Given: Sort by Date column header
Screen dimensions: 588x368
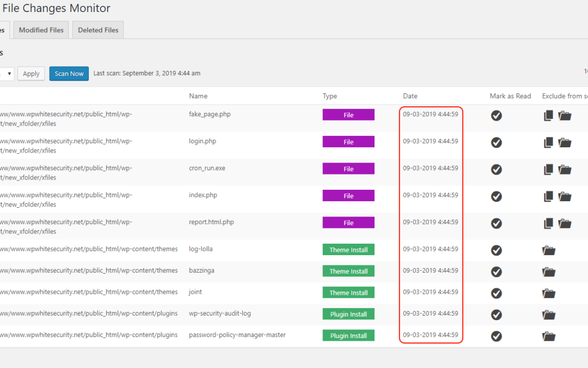Looking at the screenshot, I should coord(411,96).
